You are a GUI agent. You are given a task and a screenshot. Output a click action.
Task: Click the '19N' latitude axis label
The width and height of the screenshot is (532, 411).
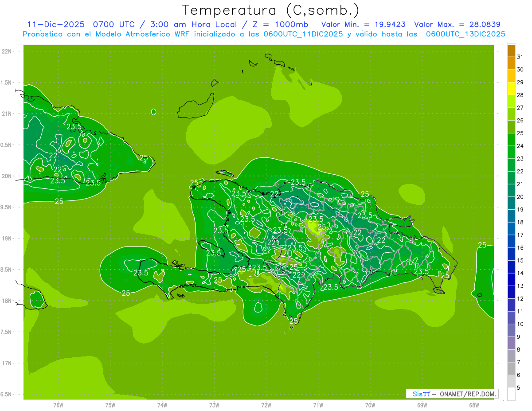point(7,239)
